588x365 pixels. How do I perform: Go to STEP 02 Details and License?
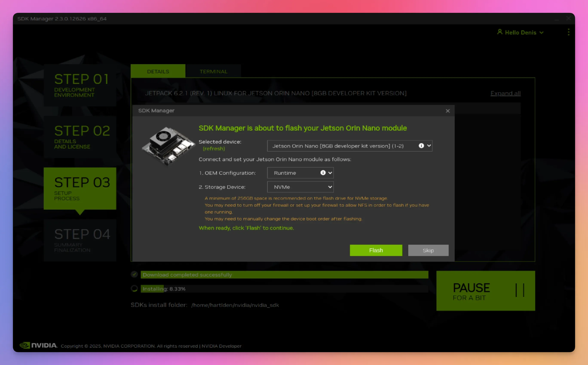(x=80, y=137)
